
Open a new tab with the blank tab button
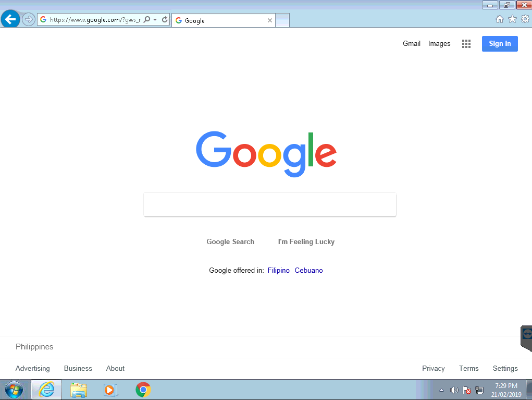point(282,20)
